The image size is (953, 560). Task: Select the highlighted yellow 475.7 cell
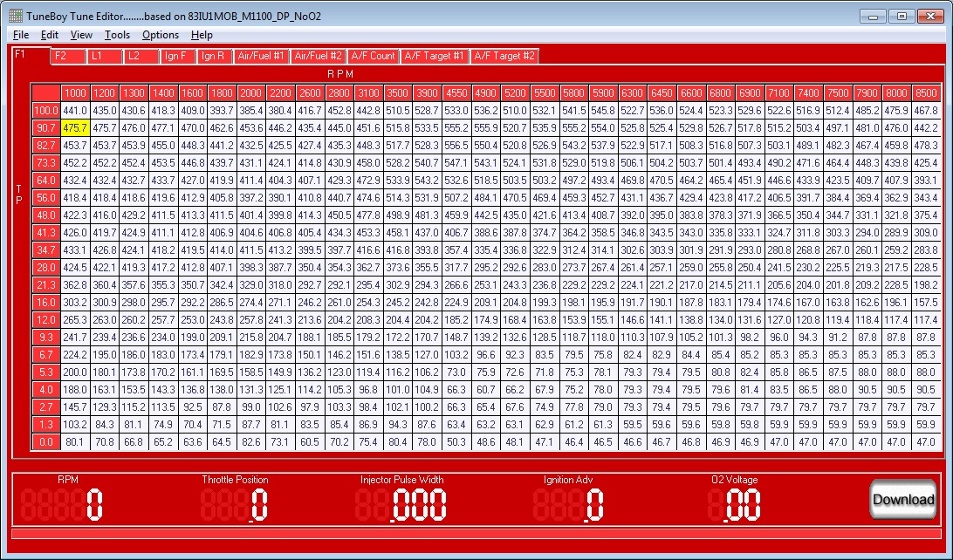tap(74, 127)
